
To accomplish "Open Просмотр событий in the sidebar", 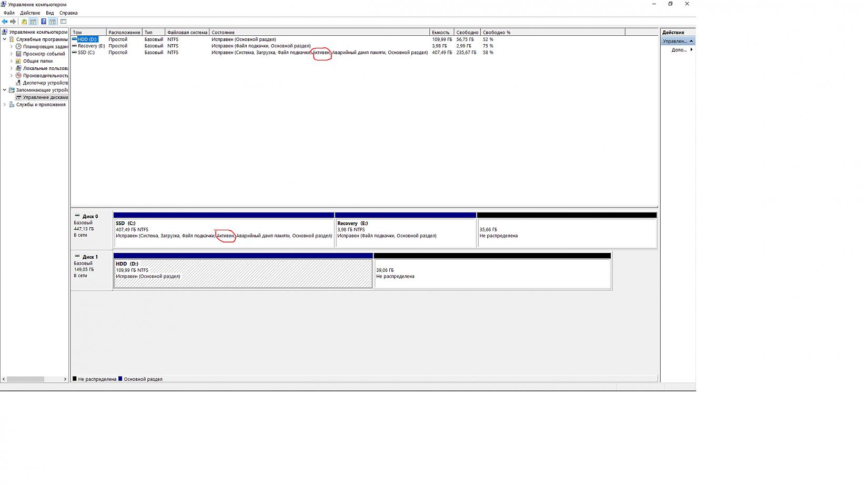I will (44, 54).
